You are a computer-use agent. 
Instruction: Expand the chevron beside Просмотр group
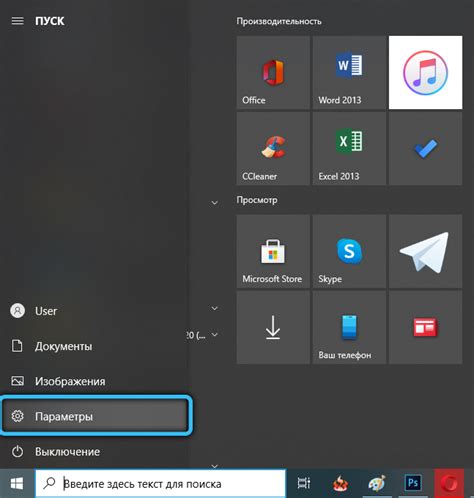coord(215,203)
